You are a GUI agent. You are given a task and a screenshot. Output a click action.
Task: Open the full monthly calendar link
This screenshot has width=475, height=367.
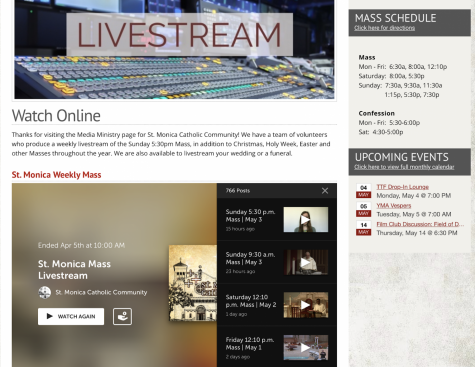coord(404,167)
